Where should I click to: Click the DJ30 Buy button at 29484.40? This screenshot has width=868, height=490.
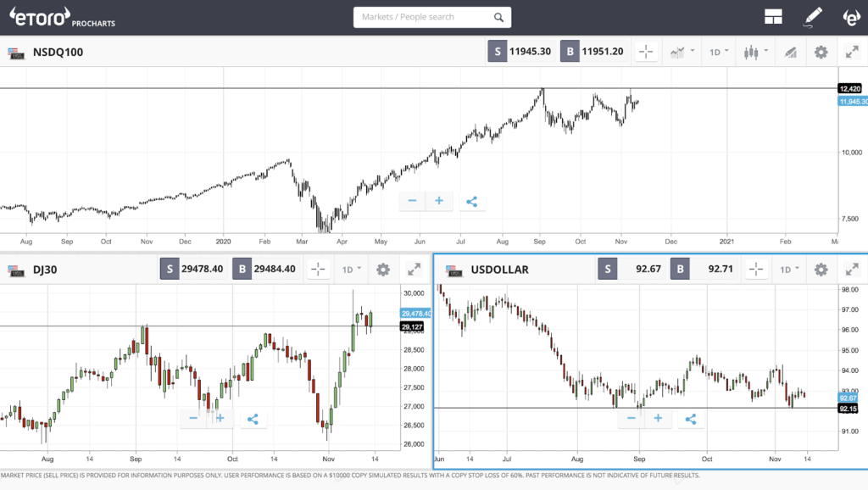click(x=265, y=269)
